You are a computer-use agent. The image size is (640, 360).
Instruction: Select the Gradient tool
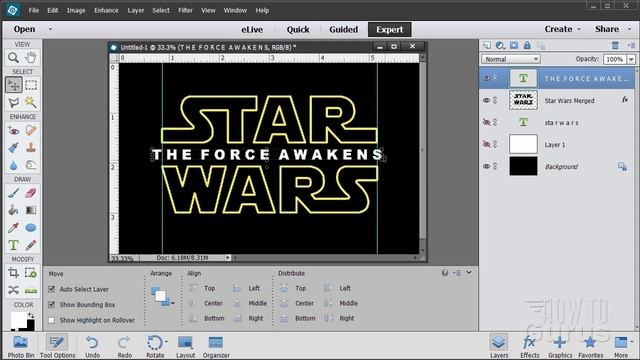[31, 210]
